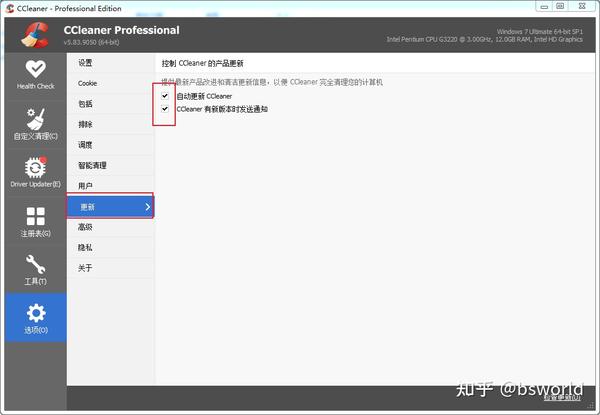
Task: Click the 自动更新 CCleaner label text
Action: tap(204, 96)
